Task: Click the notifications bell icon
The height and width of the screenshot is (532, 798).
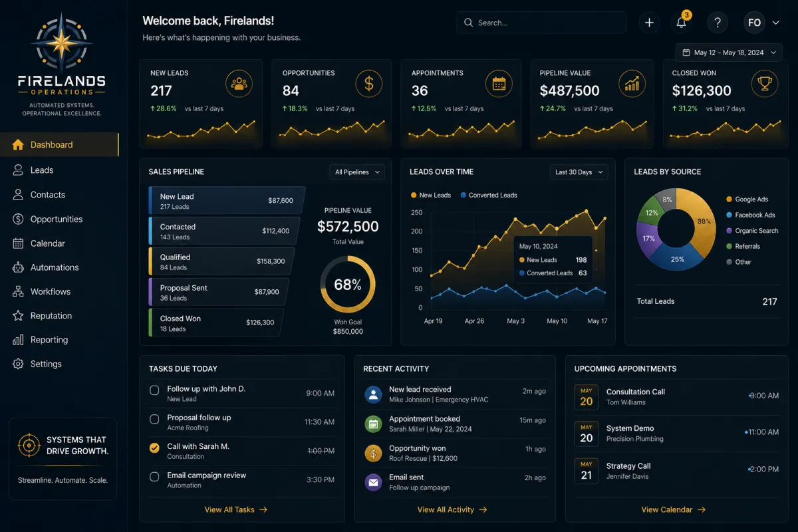Action: click(x=682, y=23)
